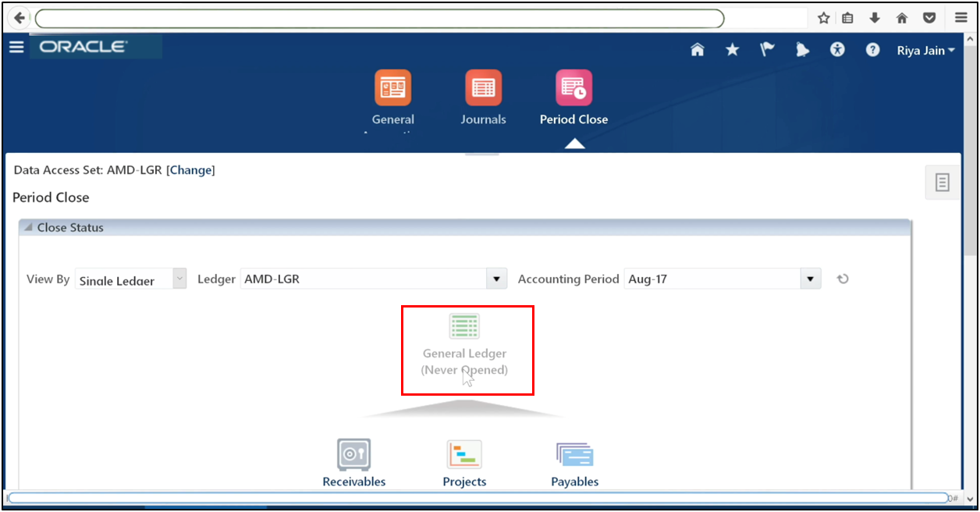
Task: Click the Payables subledger icon
Action: coord(575,454)
